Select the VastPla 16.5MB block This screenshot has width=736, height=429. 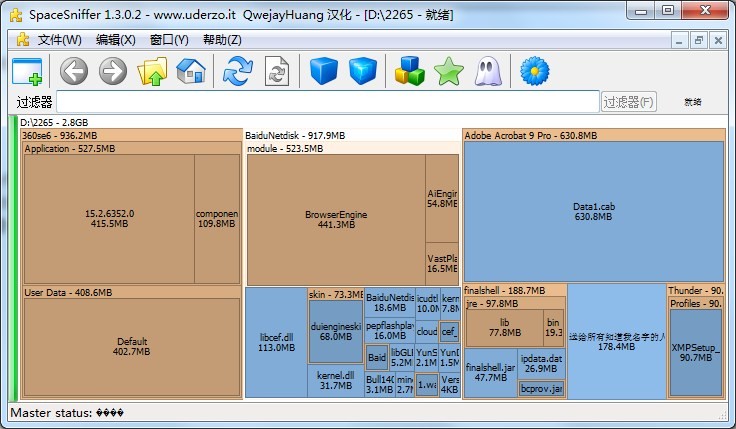(x=442, y=264)
